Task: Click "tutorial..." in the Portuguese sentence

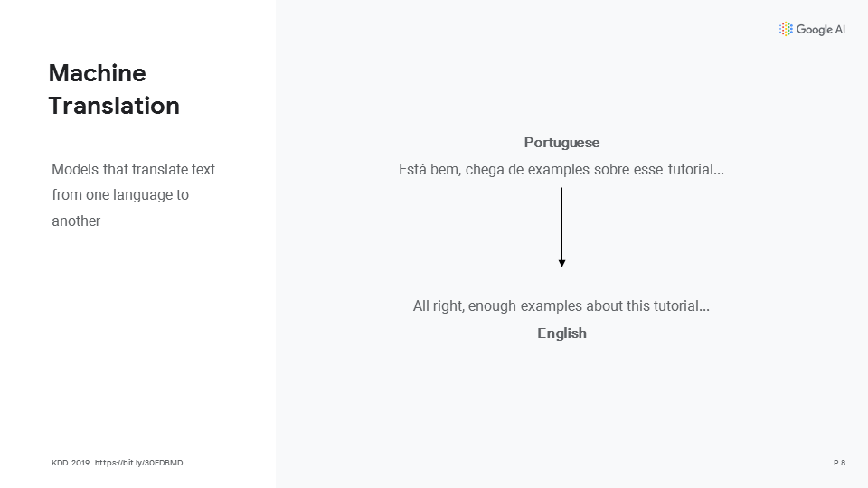Action: pyautogui.click(x=695, y=170)
